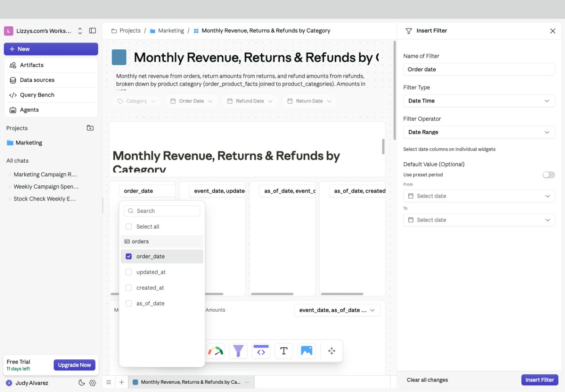Viewport: 565px width, 392px height.
Task: Click the Insert Filter button
Action: pyautogui.click(x=539, y=380)
